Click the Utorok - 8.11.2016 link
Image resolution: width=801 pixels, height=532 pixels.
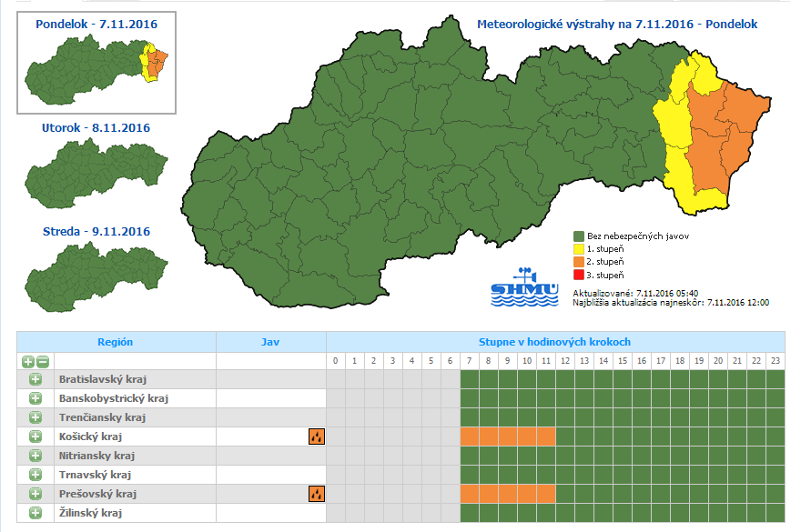tap(96, 128)
